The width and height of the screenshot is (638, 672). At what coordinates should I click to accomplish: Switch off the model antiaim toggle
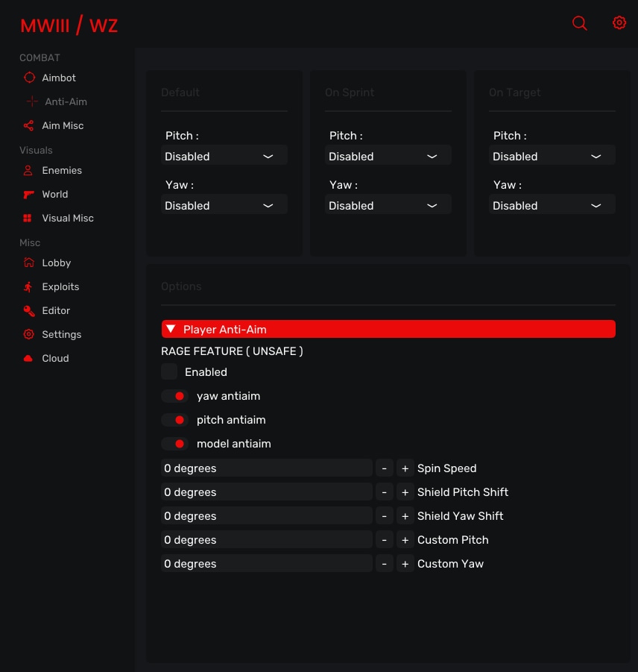[x=174, y=444]
